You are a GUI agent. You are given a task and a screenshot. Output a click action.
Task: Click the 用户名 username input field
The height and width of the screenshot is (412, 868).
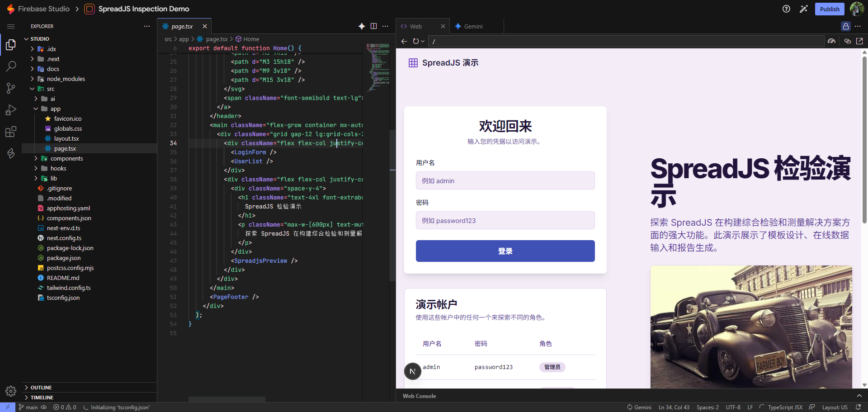(505, 180)
